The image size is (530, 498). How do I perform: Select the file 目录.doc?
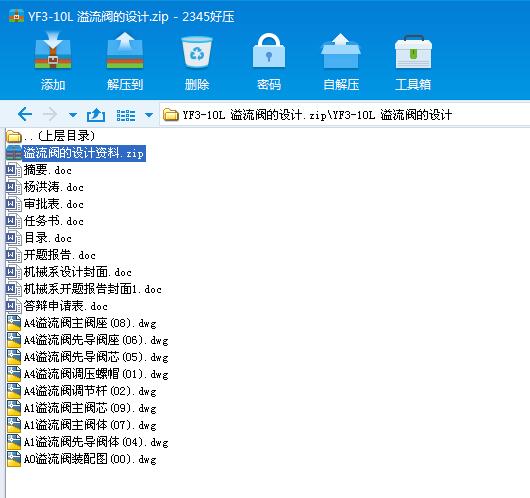39,238
